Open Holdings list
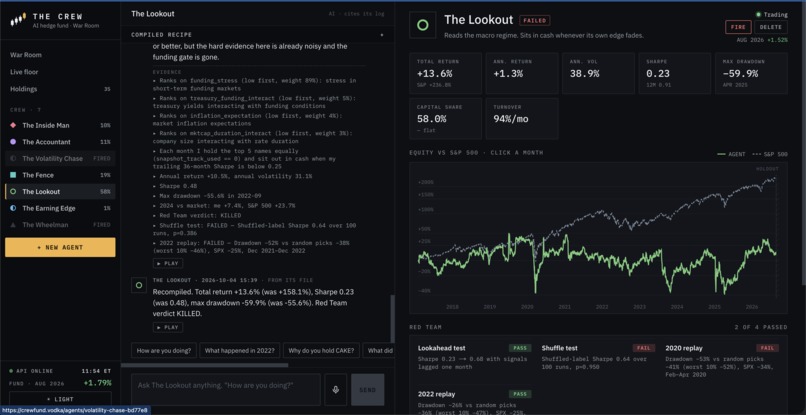Image resolution: width=806 pixels, height=415 pixels. tap(60, 89)
